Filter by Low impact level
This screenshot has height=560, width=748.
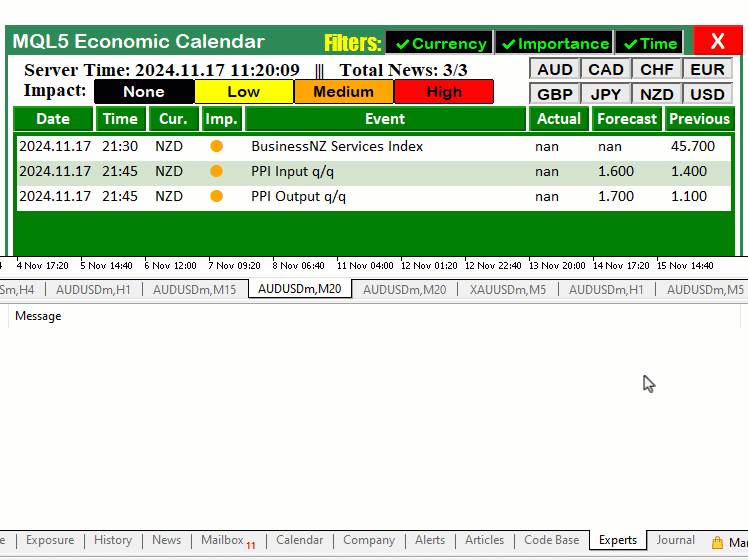[x=244, y=92]
